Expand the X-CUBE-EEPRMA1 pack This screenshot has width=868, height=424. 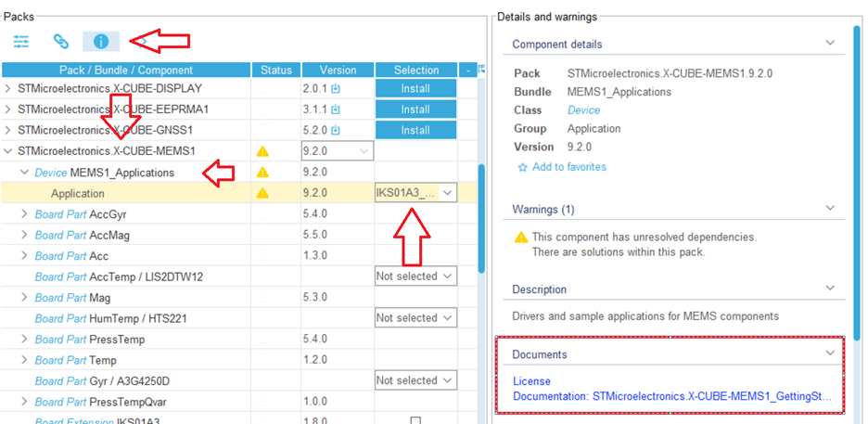coord(7,109)
